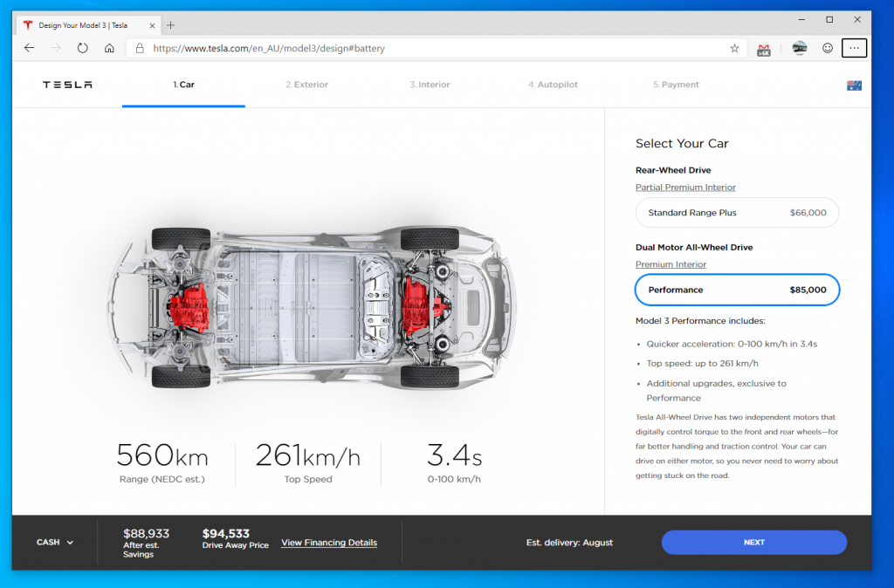Click the greyed-out forward arrow

pyautogui.click(x=56, y=49)
